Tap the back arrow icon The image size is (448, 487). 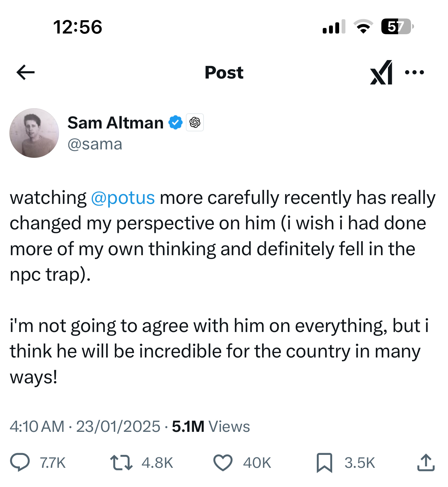(x=25, y=72)
